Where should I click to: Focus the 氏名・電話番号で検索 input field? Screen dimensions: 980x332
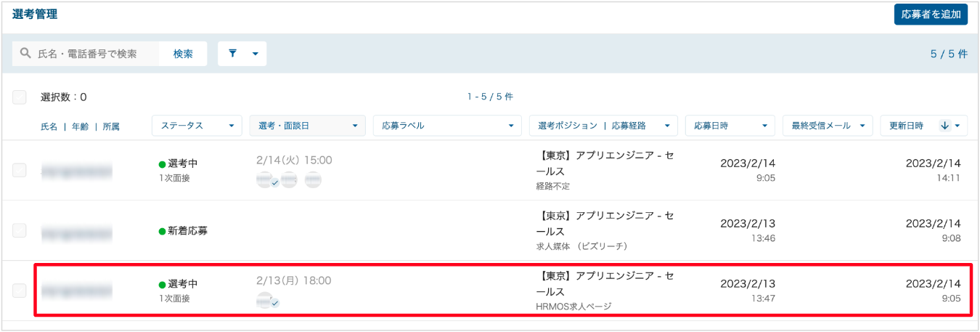coord(86,54)
